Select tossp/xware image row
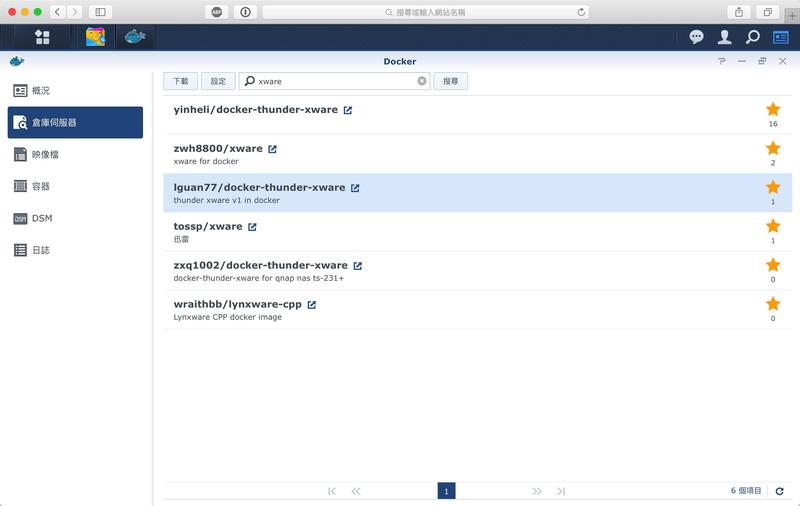Image resolution: width=800 pixels, height=506 pixels. pos(478,232)
